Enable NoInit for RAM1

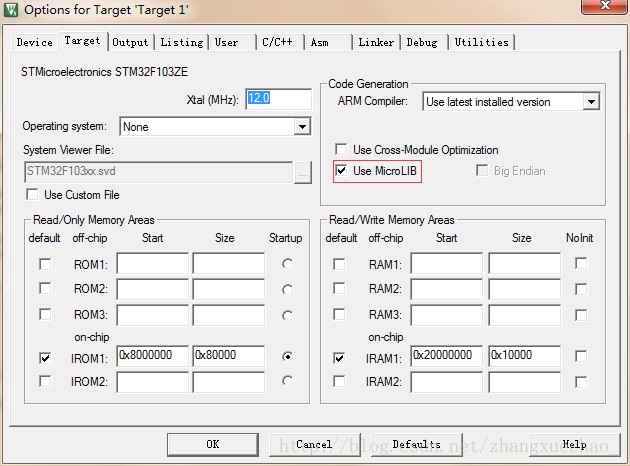(x=581, y=264)
